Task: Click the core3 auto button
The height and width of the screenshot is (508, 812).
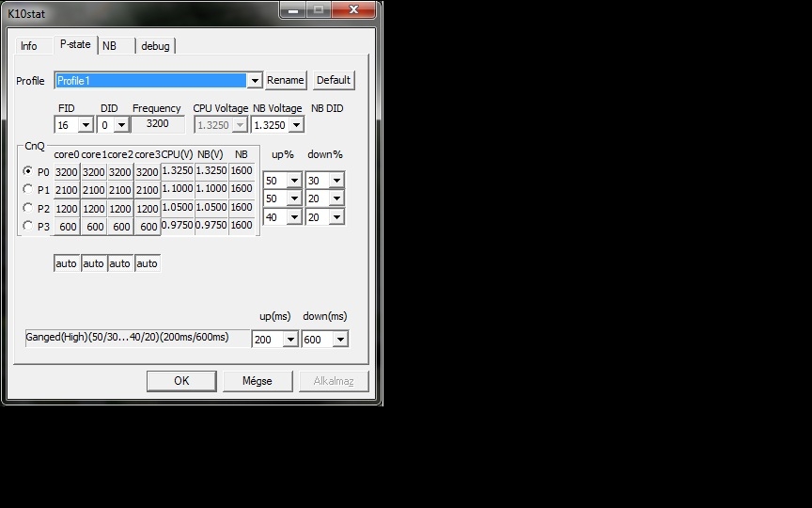Action: (x=148, y=263)
